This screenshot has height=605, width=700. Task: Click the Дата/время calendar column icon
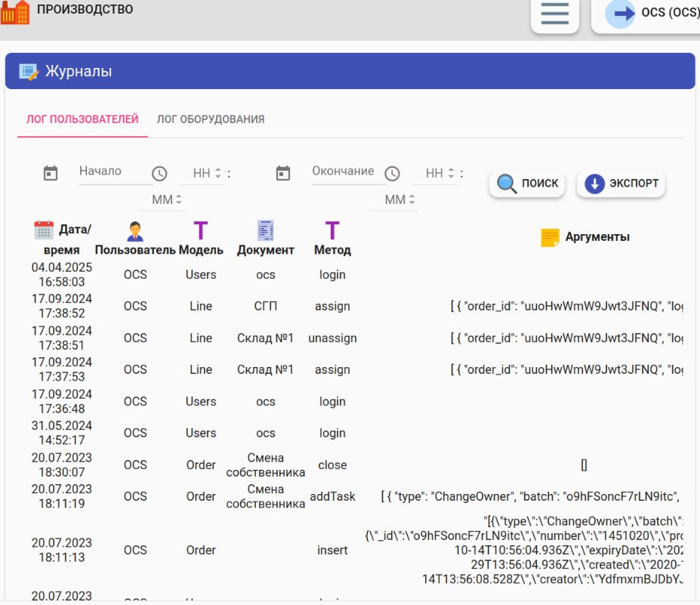click(x=44, y=230)
